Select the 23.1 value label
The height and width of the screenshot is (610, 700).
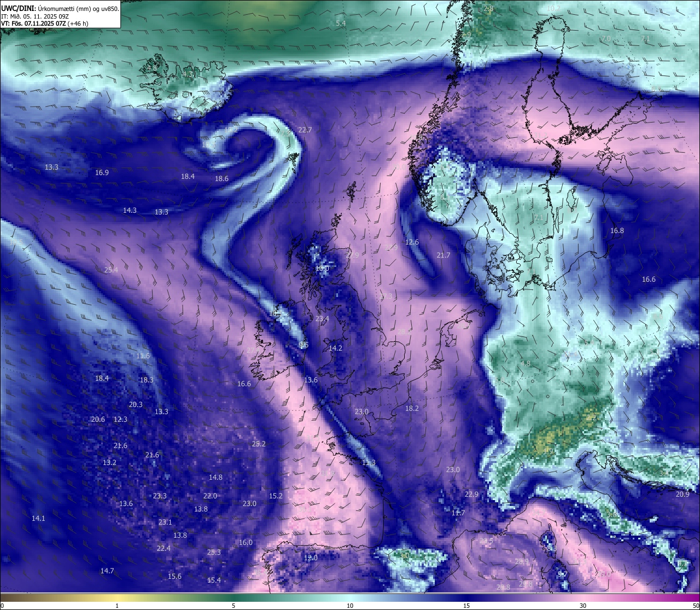tap(165, 522)
